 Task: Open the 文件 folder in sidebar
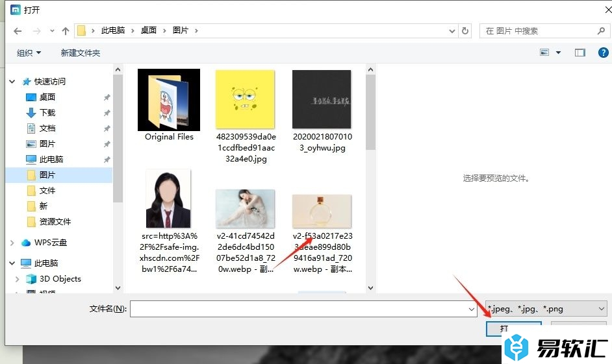pyautogui.click(x=47, y=191)
